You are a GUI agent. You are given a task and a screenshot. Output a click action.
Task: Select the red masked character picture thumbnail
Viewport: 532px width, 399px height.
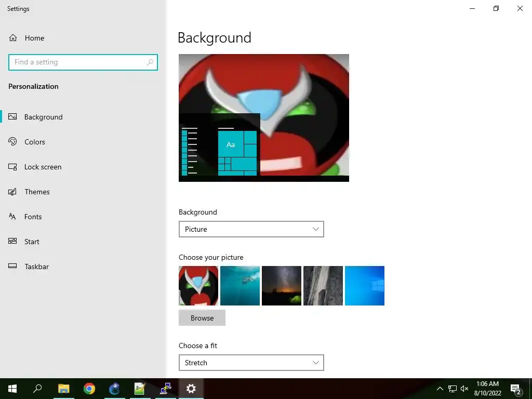198,286
